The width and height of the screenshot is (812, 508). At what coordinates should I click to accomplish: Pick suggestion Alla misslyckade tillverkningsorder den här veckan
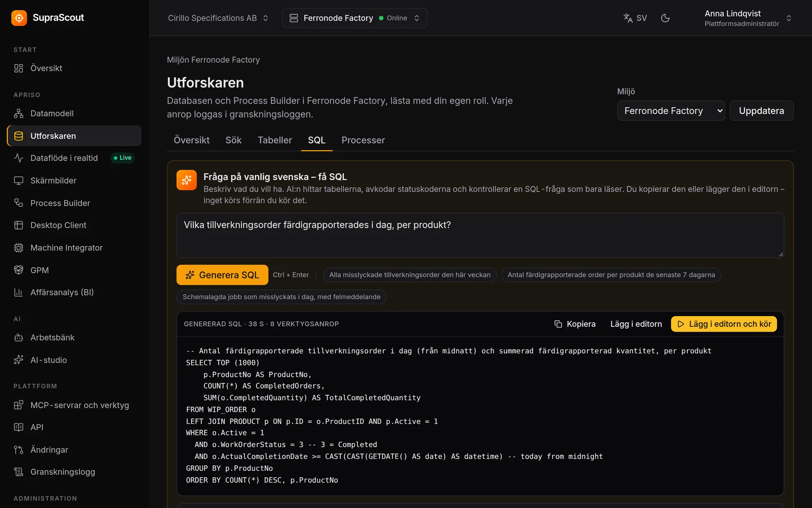[410, 275]
